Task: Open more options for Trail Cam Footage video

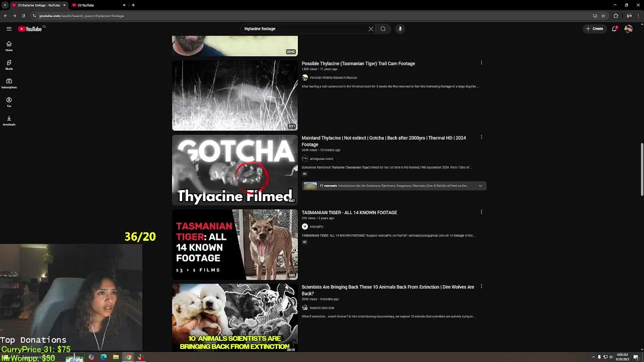Action: (x=481, y=63)
